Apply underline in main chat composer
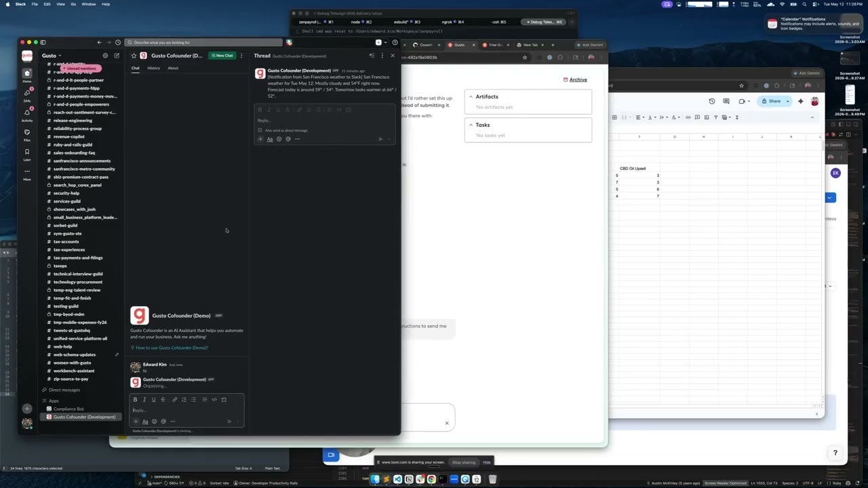This screenshot has height=488, width=868. (153, 399)
